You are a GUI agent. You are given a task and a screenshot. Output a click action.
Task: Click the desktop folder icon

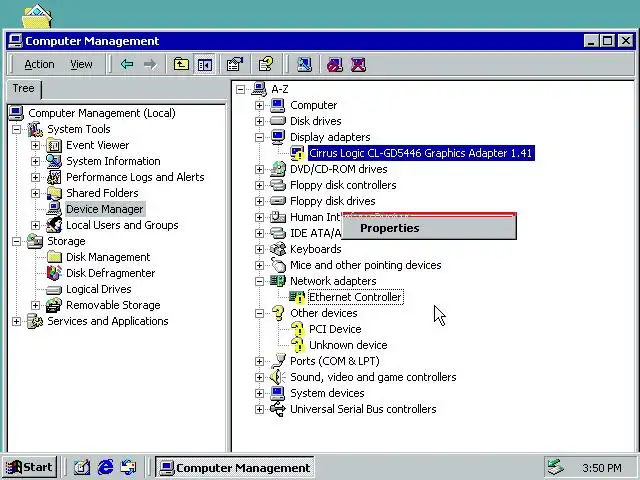[x=37, y=16]
